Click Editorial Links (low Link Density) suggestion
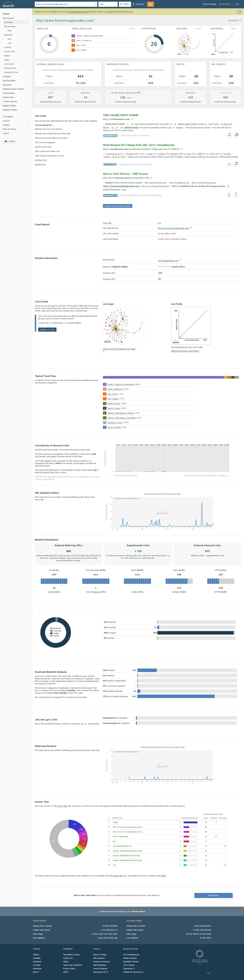Image resolution: width=244 pixels, height=980 pixels. pyautogui.click(x=48, y=129)
